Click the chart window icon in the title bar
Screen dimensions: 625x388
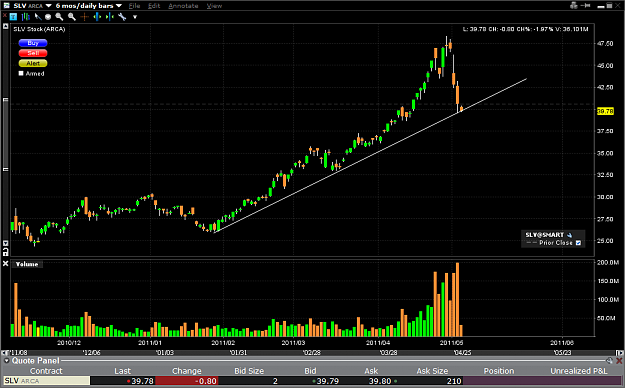coord(6,5)
